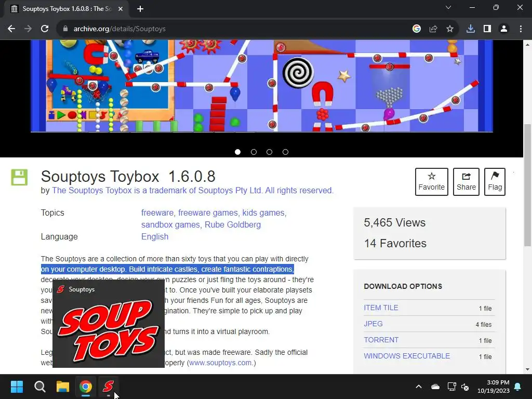The image size is (532, 399).
Task: Download the WINDOWS EXECUTABLE option
Action: pos(407,356)
